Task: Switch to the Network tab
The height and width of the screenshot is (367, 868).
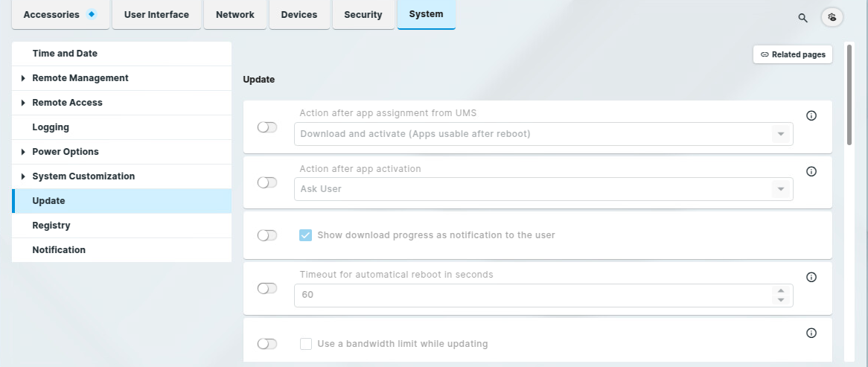Action: 234,15
